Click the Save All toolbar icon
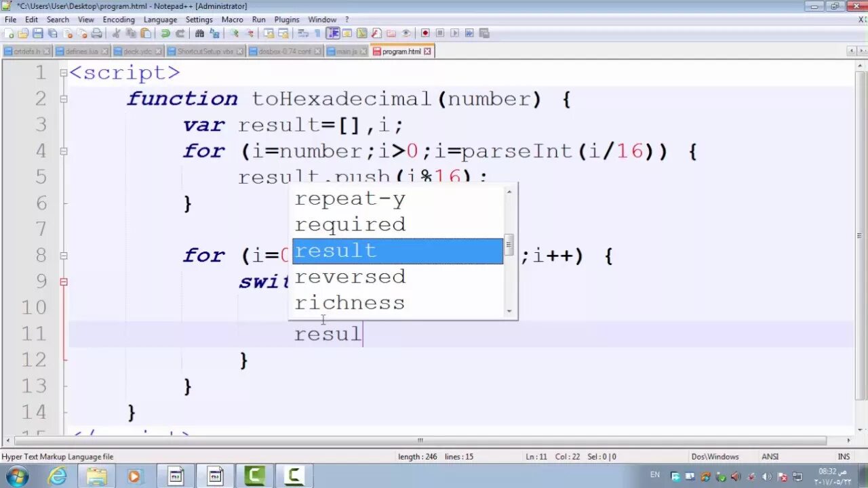Screen dimensions: 868x488 point(52,33)
